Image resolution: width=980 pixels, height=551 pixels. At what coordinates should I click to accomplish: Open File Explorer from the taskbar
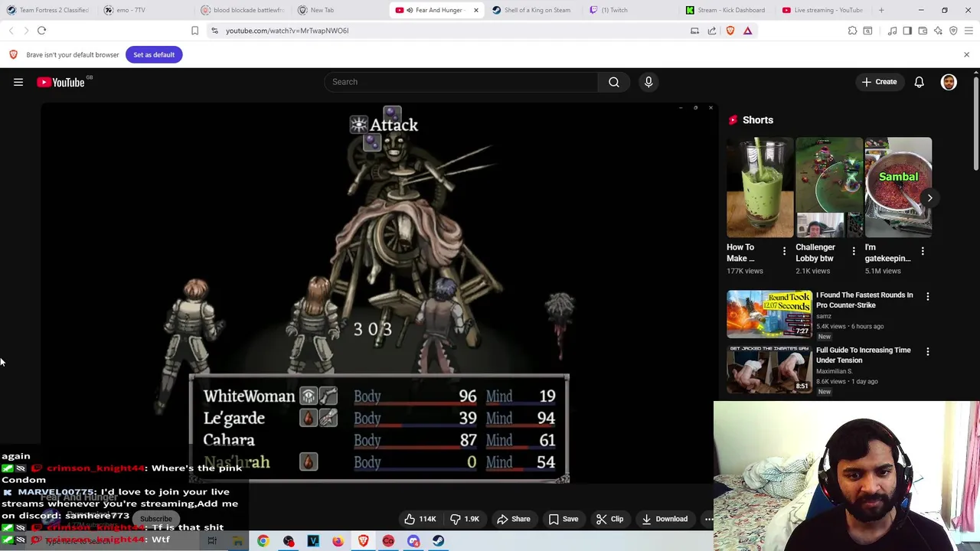point(238,541)
